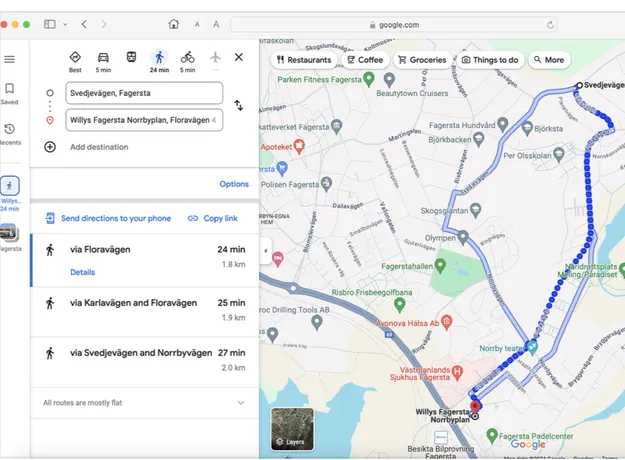Filter map by Coffee
Image resolution: width=625 pixels, height=460 pixels.
[365, 60]
